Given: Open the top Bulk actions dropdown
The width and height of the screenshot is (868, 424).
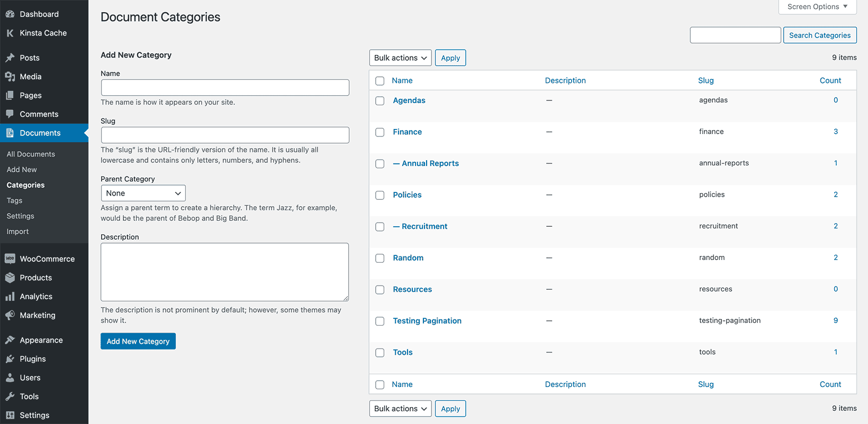Looking at the screenshot, I should coord(400,58).
